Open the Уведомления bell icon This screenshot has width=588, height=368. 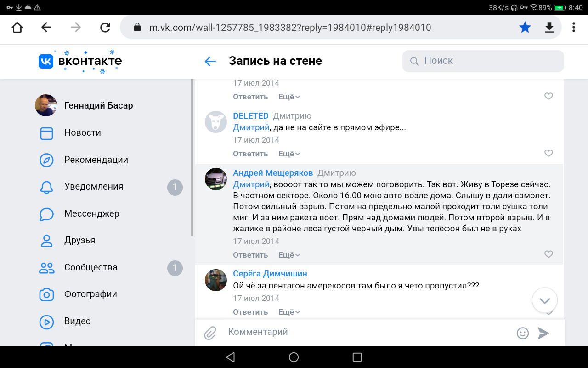click(x=46, y=187)
